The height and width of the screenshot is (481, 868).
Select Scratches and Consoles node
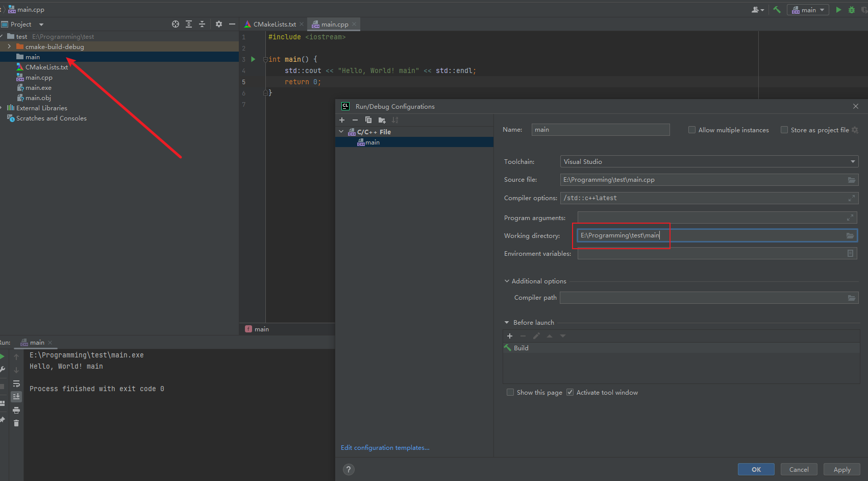51,118
